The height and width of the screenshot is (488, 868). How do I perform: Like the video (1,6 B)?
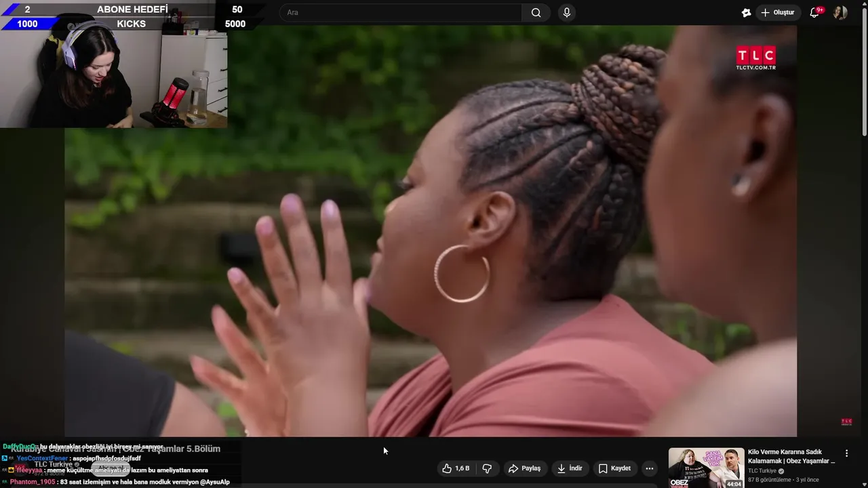tap(456, 468)
